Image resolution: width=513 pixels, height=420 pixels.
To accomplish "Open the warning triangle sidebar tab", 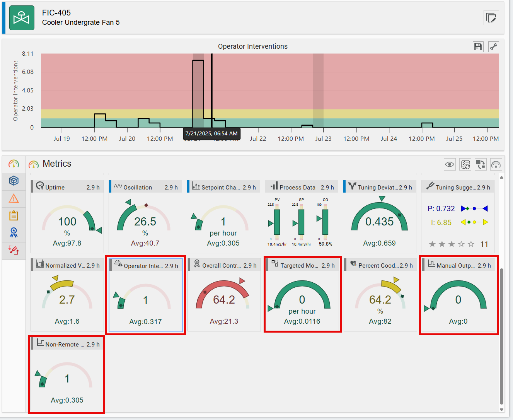I will tap(14, 198).
